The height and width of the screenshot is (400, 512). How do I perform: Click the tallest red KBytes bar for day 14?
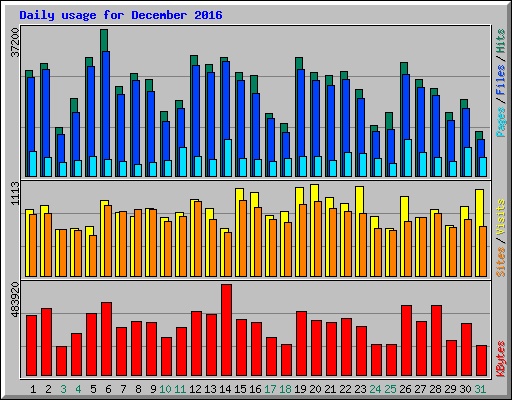point(226,330)
